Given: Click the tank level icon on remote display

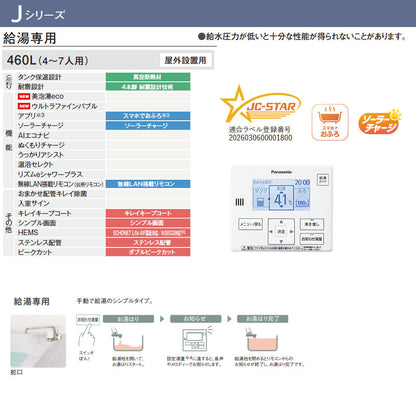Looking at the screenshot, I should pyautogui.click(x=260, y=201).
